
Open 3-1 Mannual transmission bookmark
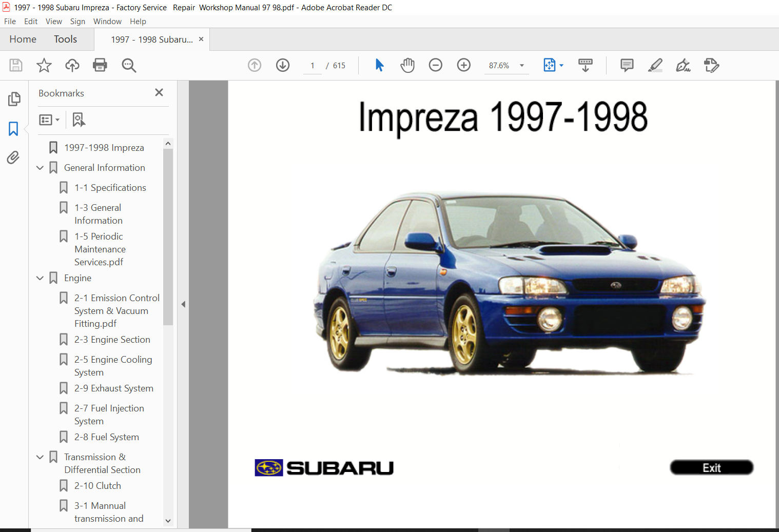coord(109,512)
